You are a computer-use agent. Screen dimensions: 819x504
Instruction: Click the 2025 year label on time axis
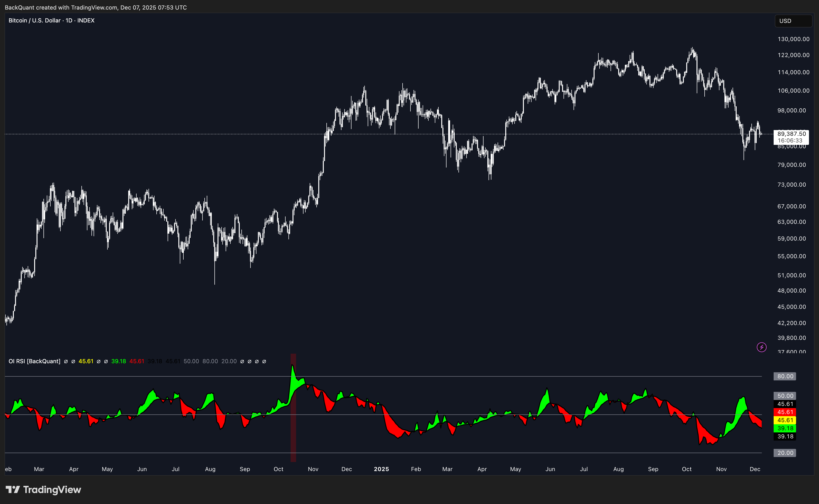pos(382,469)
